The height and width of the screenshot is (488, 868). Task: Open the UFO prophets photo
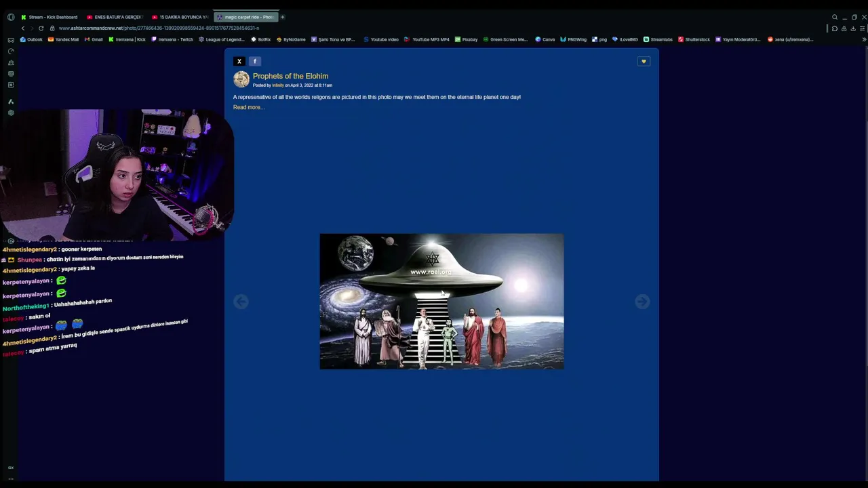click(x=441, y=302)
